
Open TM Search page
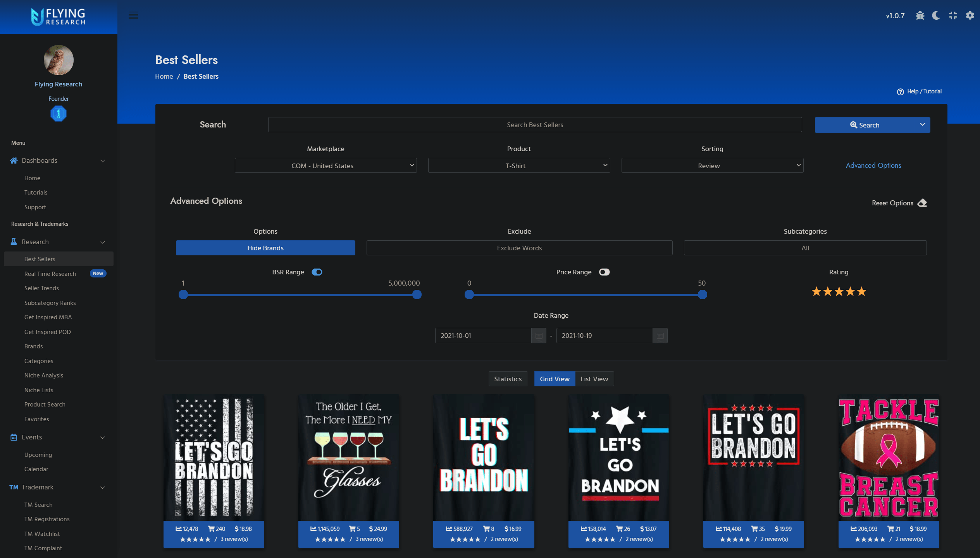(x=38, y=505)
